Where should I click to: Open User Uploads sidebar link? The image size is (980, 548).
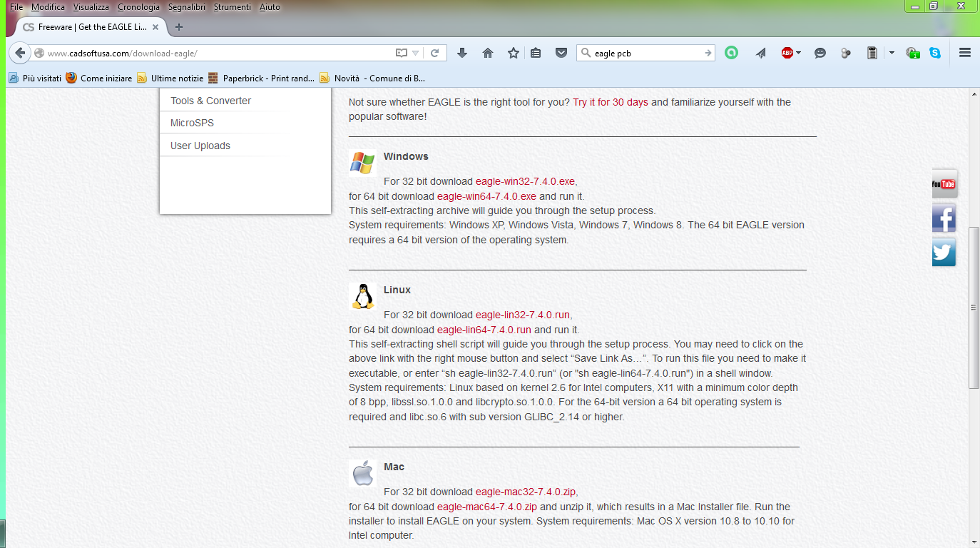200,146
